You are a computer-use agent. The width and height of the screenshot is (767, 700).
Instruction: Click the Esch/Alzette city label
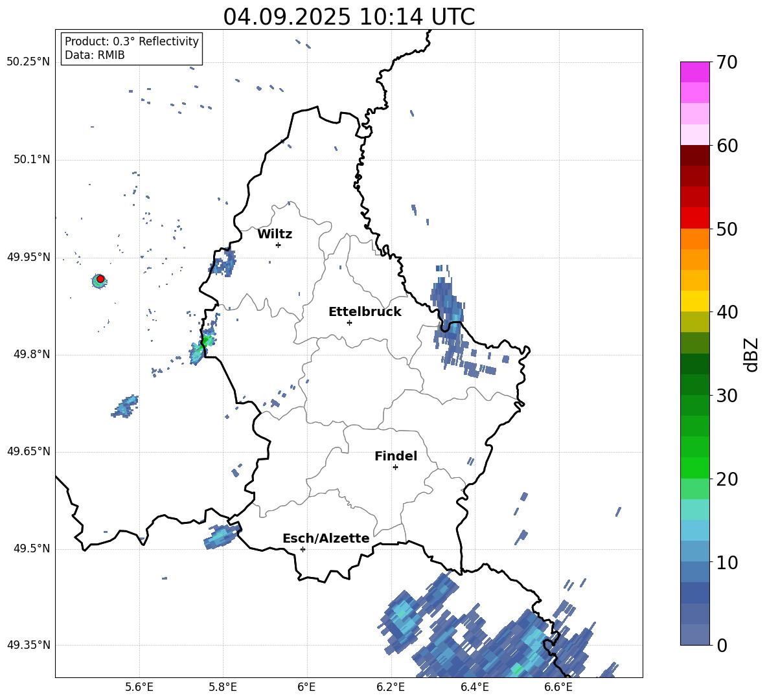(x=326, y=538)
